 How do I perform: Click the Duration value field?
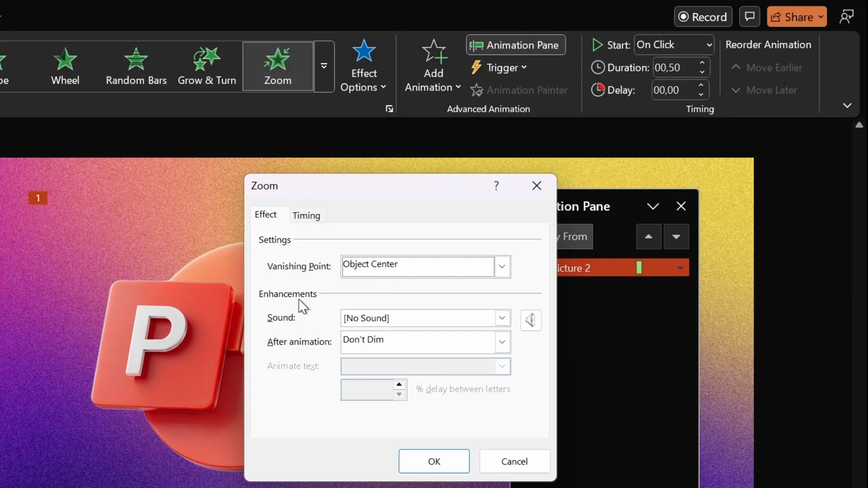[x=674, y=67]
